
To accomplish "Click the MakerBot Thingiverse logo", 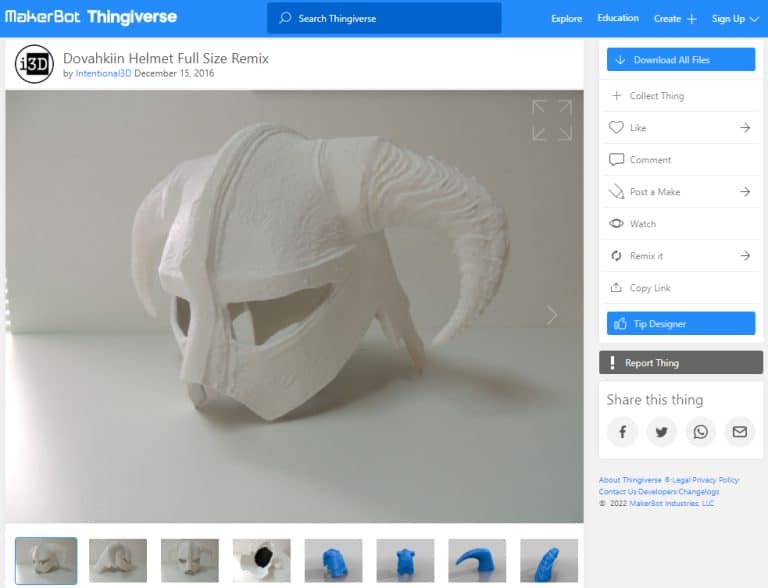I will click(91, 17).
